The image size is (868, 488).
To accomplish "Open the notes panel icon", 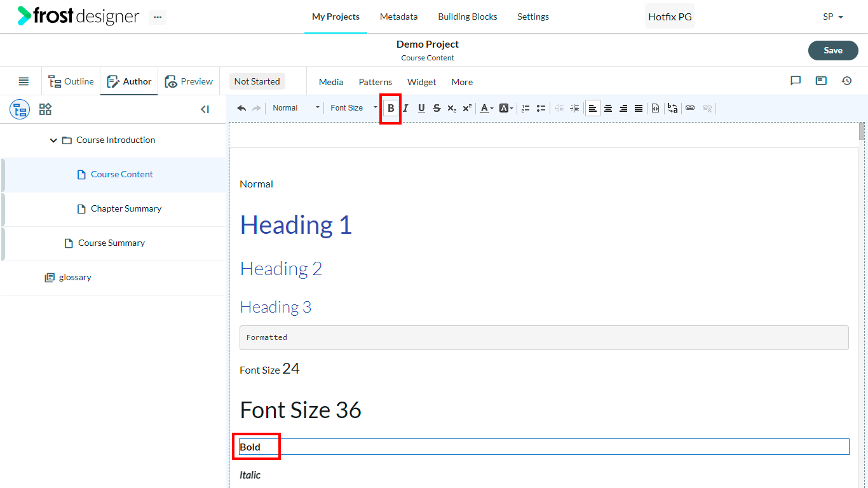I will 821,81.
